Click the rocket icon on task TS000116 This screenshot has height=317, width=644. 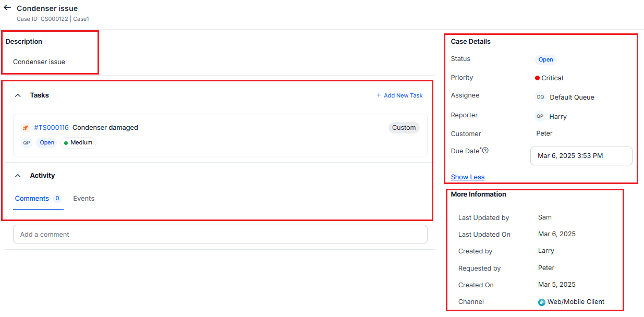tap(26, 128)
